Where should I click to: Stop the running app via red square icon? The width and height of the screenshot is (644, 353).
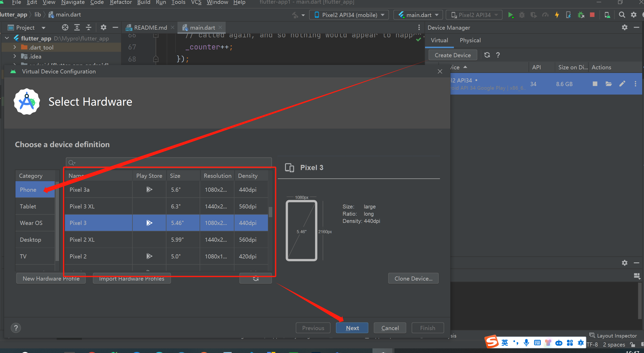coord(592,15)
